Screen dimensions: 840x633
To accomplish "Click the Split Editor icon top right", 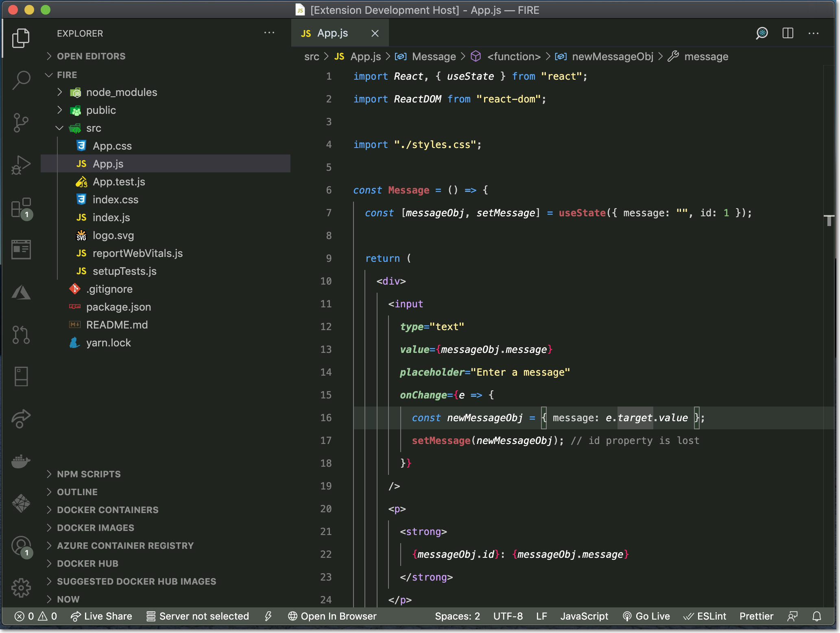I will pyautogui.click(x=788, y=33).
